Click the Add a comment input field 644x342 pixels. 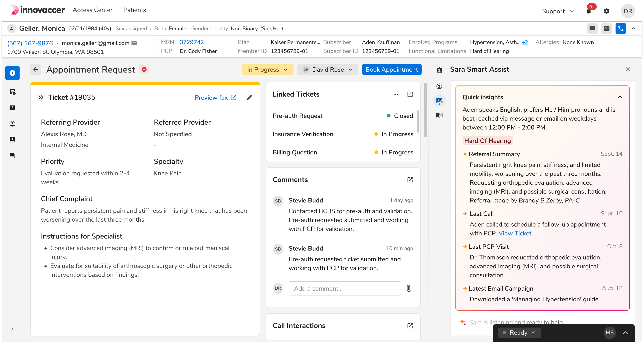coord(344,288)
